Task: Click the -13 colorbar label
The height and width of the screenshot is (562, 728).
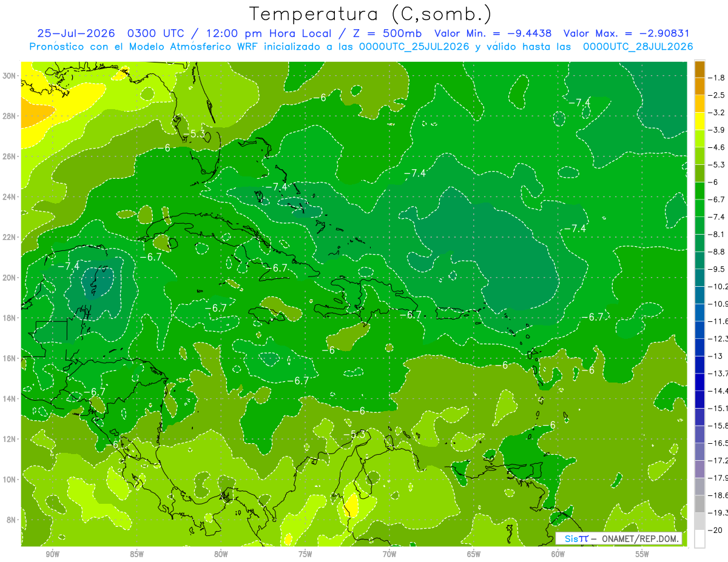Action: click(x=714, y=356)
